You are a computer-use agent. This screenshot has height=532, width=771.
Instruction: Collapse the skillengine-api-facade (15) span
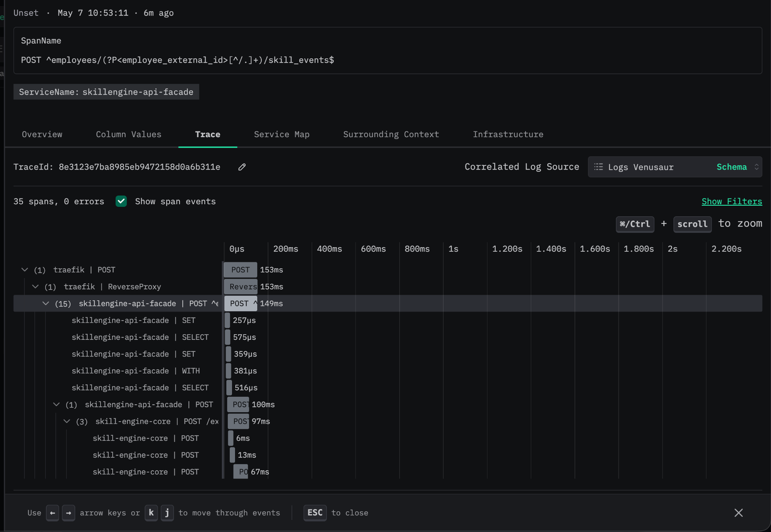point(46,304)
